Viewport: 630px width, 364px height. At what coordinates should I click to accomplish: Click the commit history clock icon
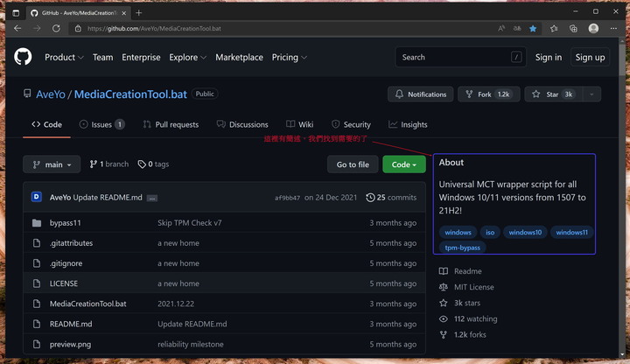pyautogui.click(x=370, y=197)
